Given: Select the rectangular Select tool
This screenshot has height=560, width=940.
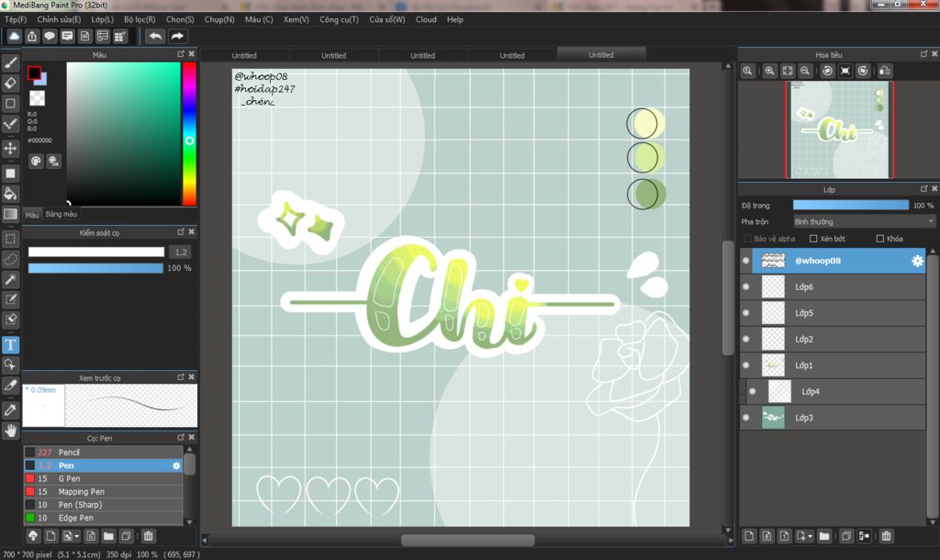Looking at the screenshot, I should click(x=10, y=239).
